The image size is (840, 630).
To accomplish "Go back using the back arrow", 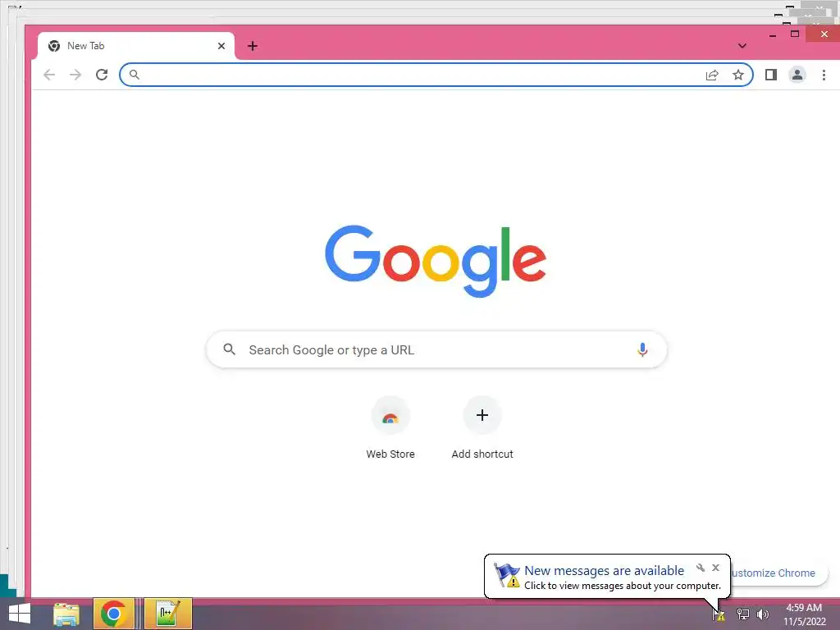I will 49,75.
